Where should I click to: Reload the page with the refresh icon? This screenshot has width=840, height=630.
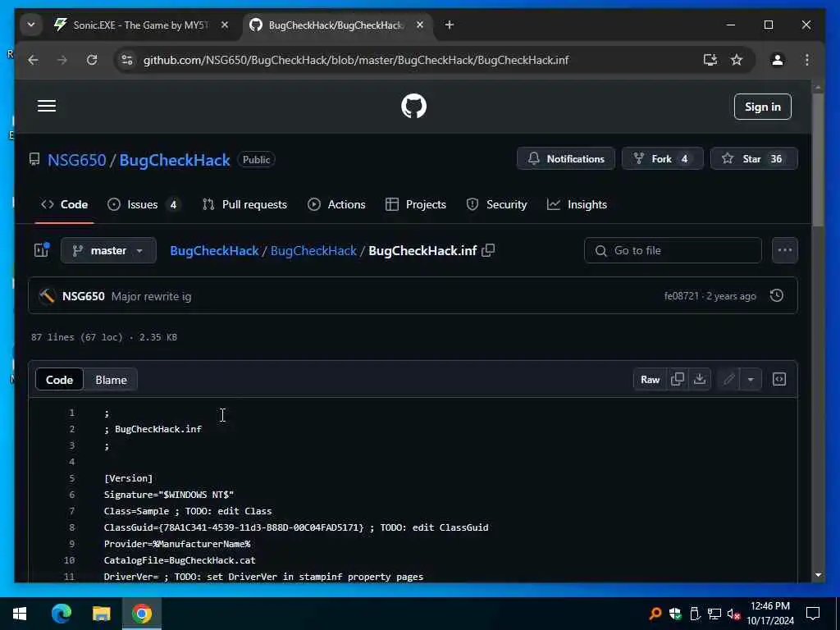pyautogui.click(x=92, y=60)
